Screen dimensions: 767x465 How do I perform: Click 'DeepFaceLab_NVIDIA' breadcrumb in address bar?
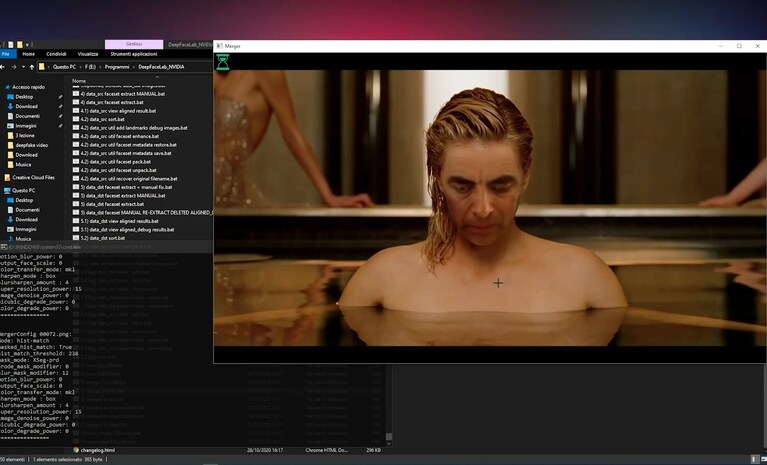pos(161,67)
